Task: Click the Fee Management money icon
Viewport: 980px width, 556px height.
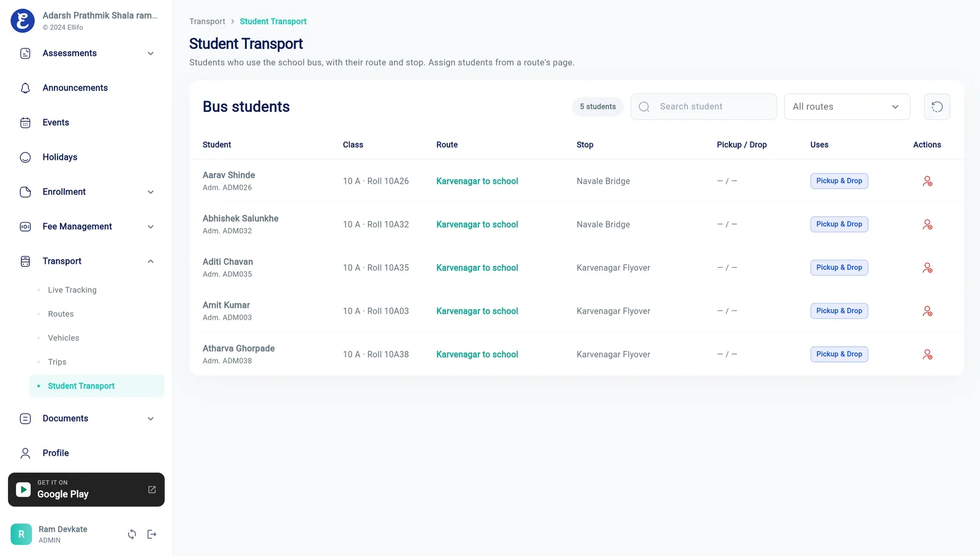Action: point(25,227)
